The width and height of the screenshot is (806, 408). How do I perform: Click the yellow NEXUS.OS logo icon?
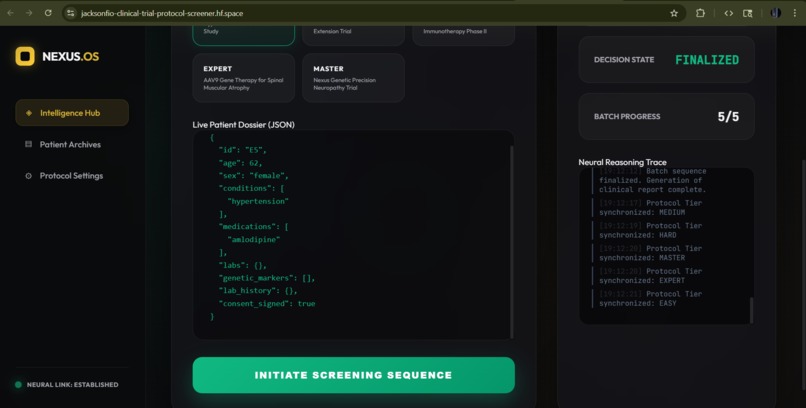pyautogui.click(x=25, y=57)
